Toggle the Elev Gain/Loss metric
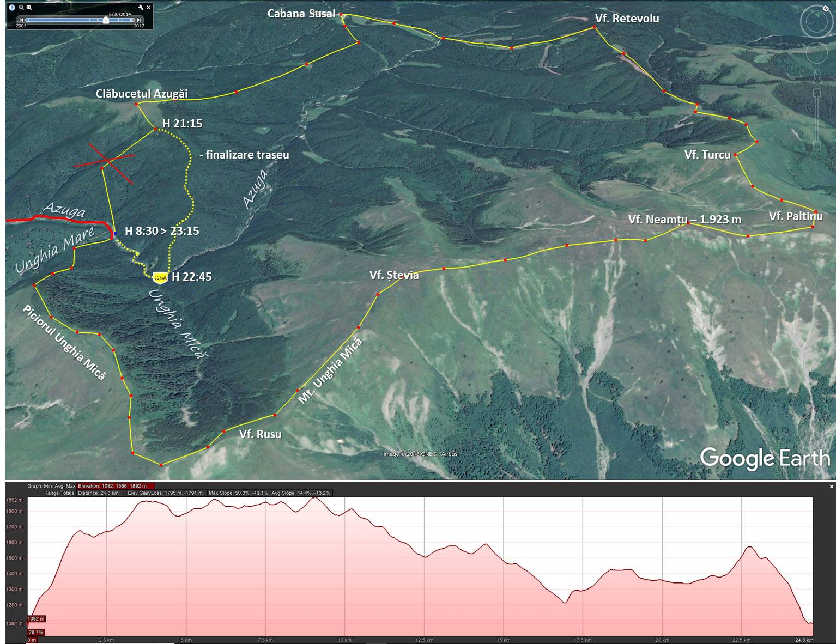Viewport: 836px width, 644px height. 165,493
